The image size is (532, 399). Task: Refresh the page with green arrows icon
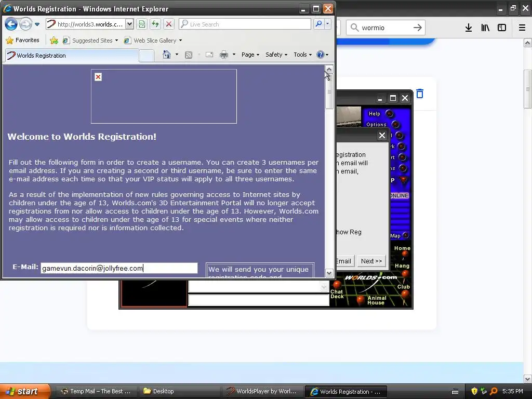(155, 24)
